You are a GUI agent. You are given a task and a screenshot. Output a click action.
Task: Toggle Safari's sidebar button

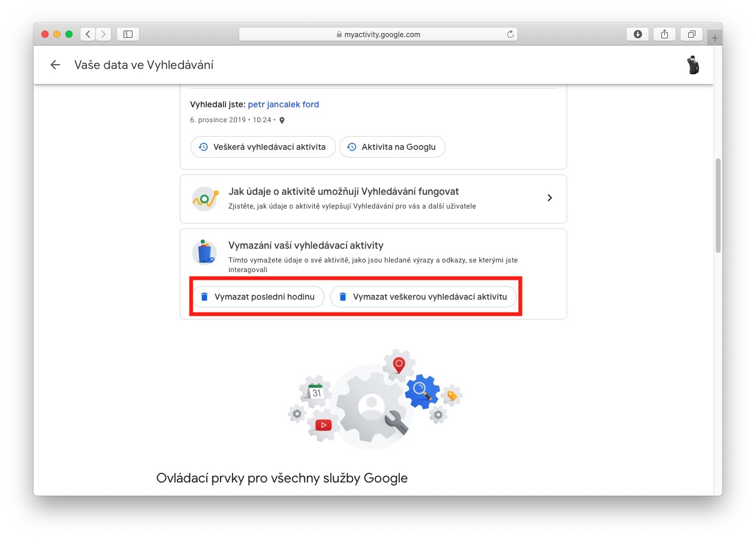click(128, 34)
